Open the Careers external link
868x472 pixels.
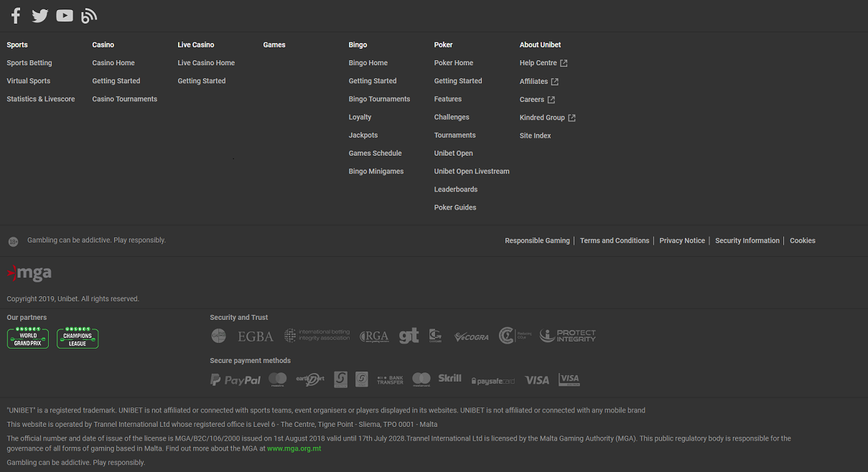[537, 100]
